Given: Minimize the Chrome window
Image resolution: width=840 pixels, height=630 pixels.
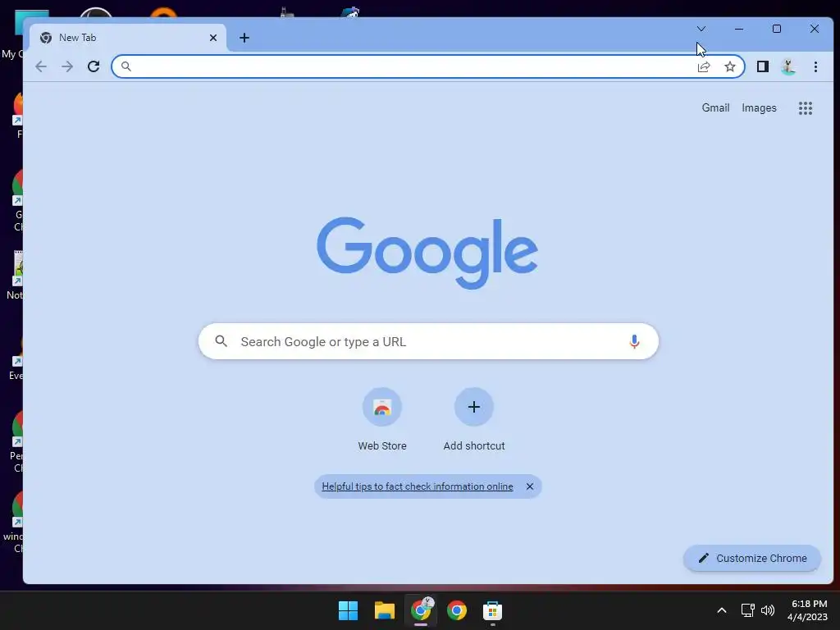Looking at the screenshot, I should pyautogui.click(x=739, y=29).
